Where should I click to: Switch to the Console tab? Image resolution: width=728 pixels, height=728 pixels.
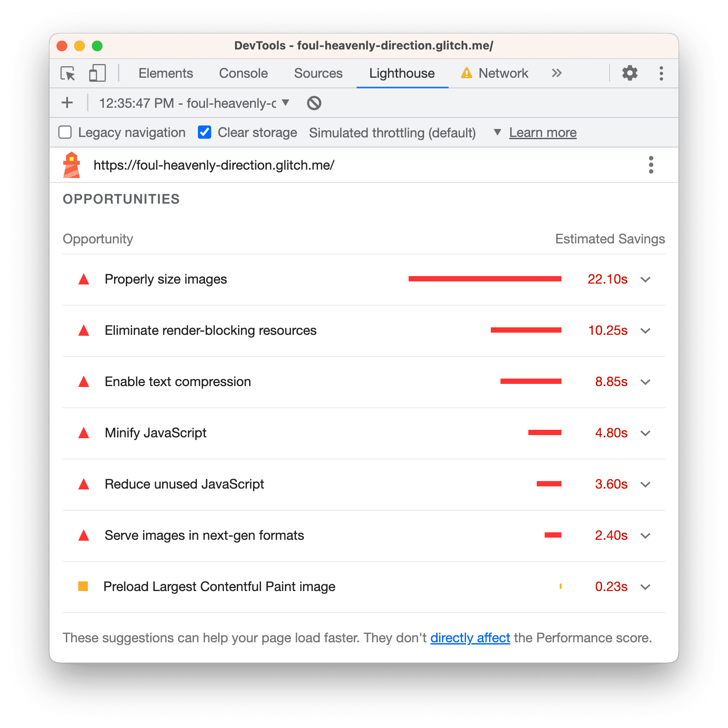pyautogui.click(x=243, y=73)
